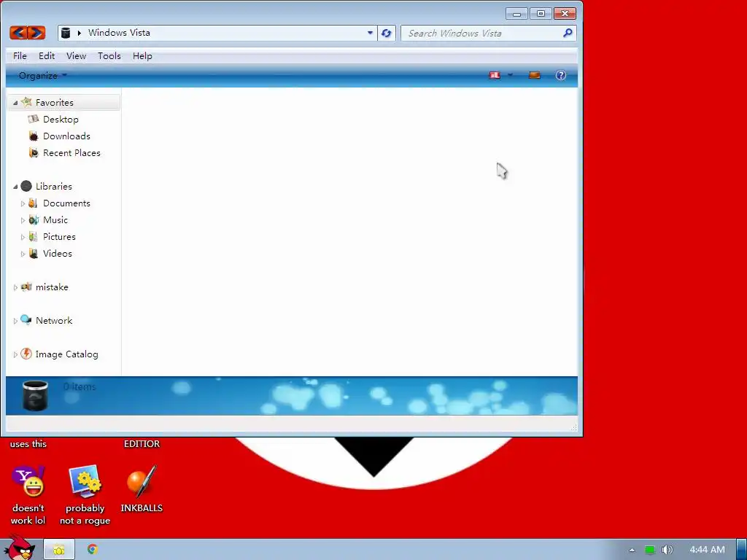
Task: Click the Documents library icon
Action: tap(34, 203)
